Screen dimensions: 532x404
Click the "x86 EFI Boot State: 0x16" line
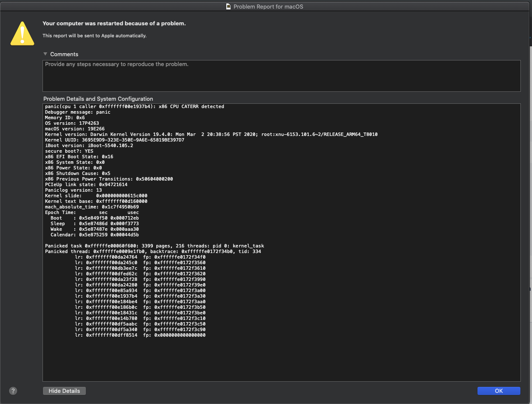click(79, 157)
